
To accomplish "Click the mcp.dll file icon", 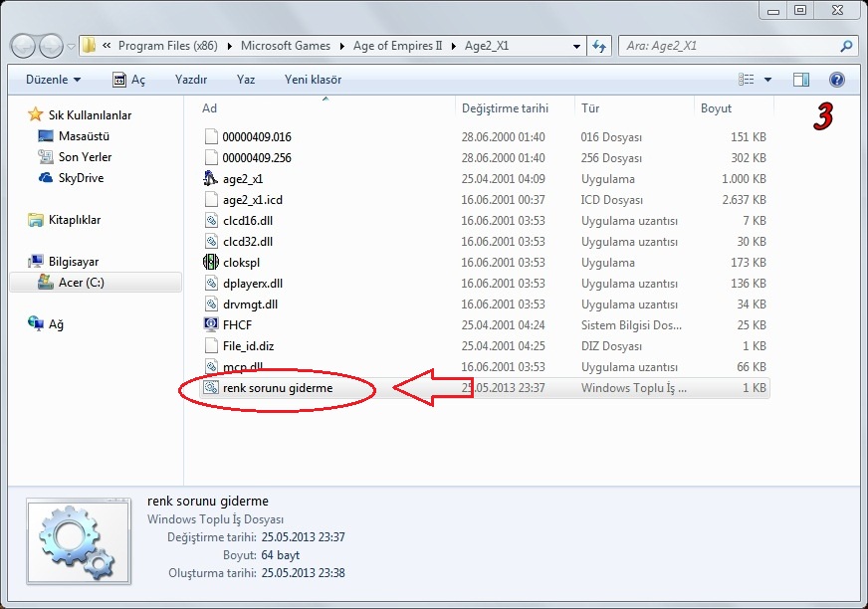I will point(211,366).
